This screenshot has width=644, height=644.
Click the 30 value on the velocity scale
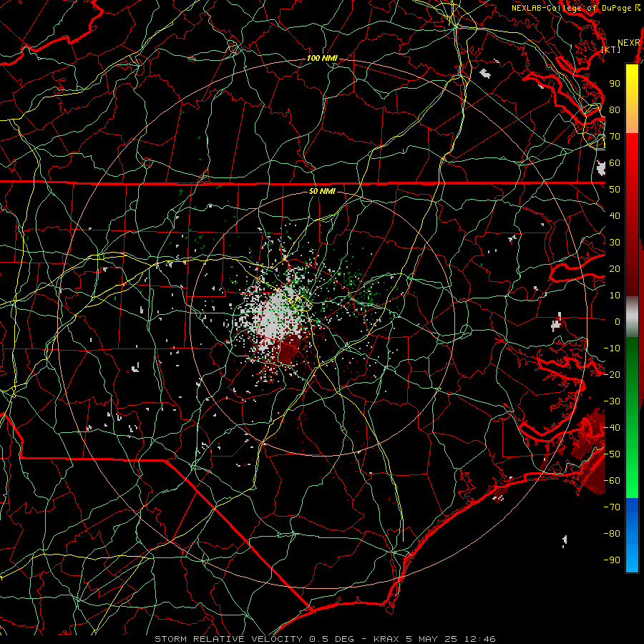[615, 243]
